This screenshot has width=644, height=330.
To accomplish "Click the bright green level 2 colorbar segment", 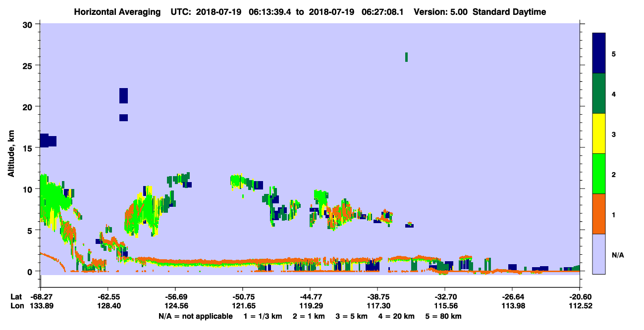I will 599,173.
